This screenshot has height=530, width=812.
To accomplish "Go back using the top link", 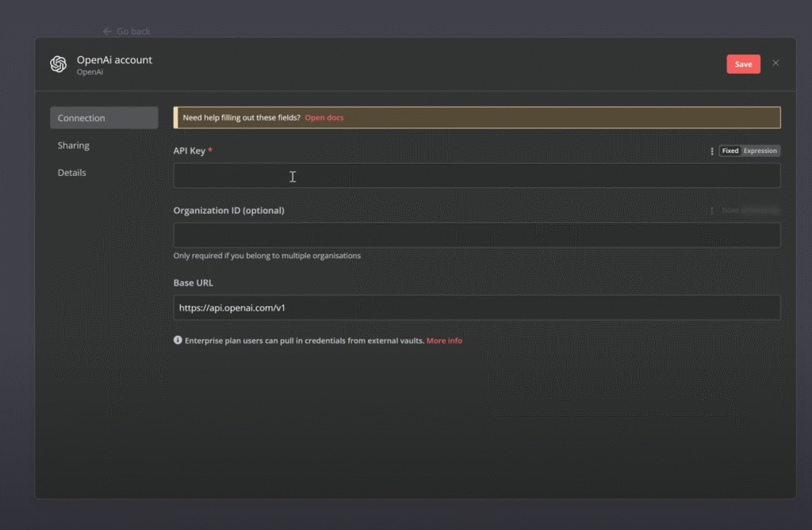I will [x=127, y=32].
